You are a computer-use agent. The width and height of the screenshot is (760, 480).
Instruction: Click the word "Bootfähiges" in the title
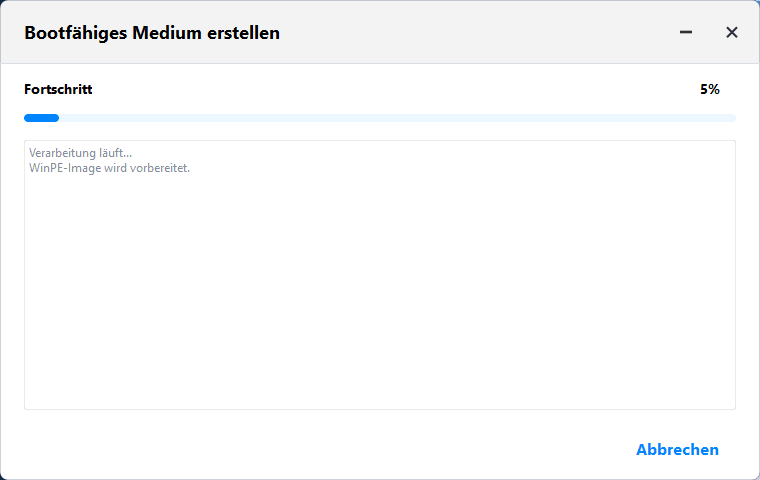pos(74,33)
